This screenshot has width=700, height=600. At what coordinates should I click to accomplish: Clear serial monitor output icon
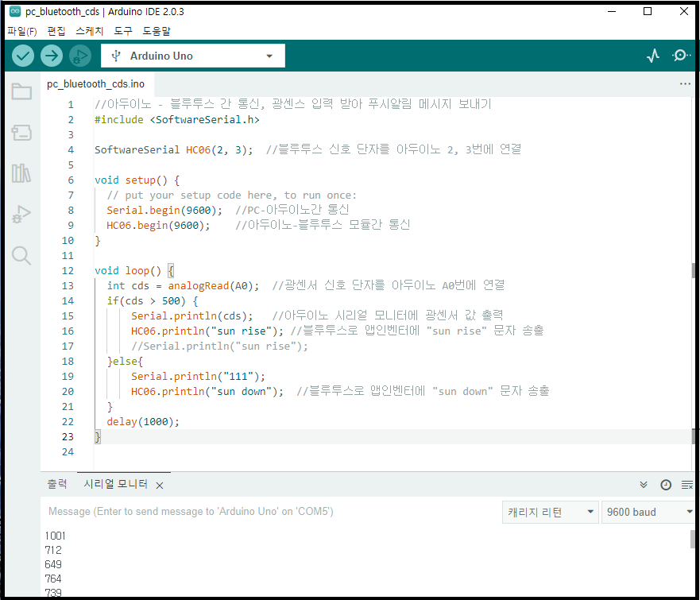pyautogui.click(x=687, y=485)
